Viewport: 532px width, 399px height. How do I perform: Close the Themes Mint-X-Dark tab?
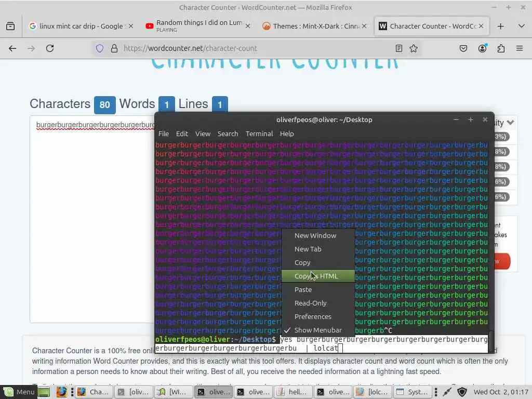click(364, 26)
